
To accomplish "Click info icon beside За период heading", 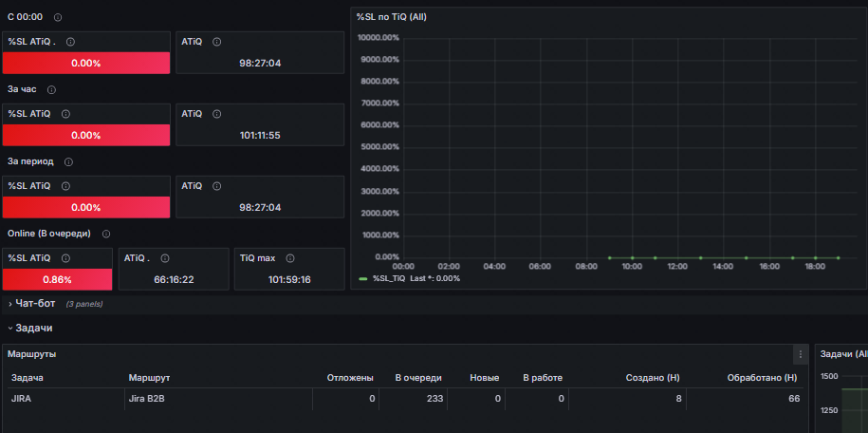I will pos(68,161).
